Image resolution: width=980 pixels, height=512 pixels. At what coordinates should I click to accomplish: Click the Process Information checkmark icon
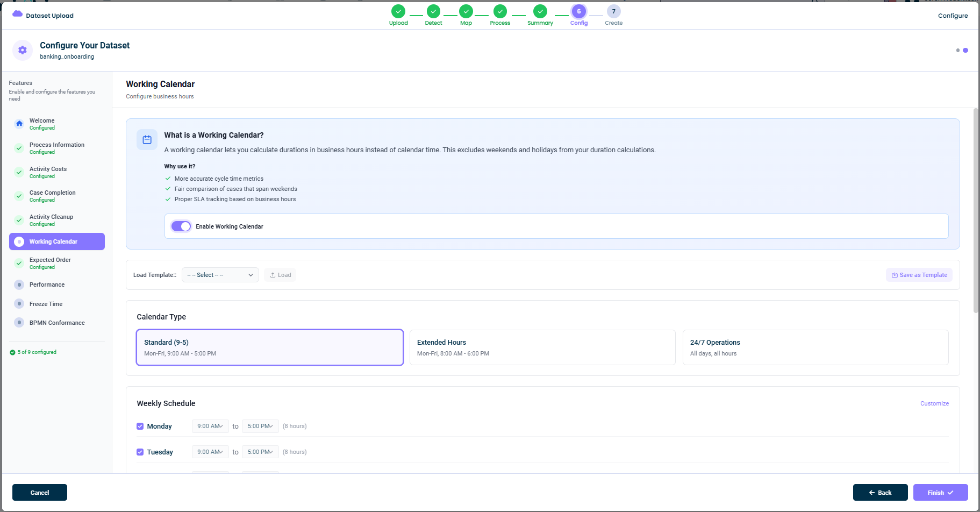point(19,148)
